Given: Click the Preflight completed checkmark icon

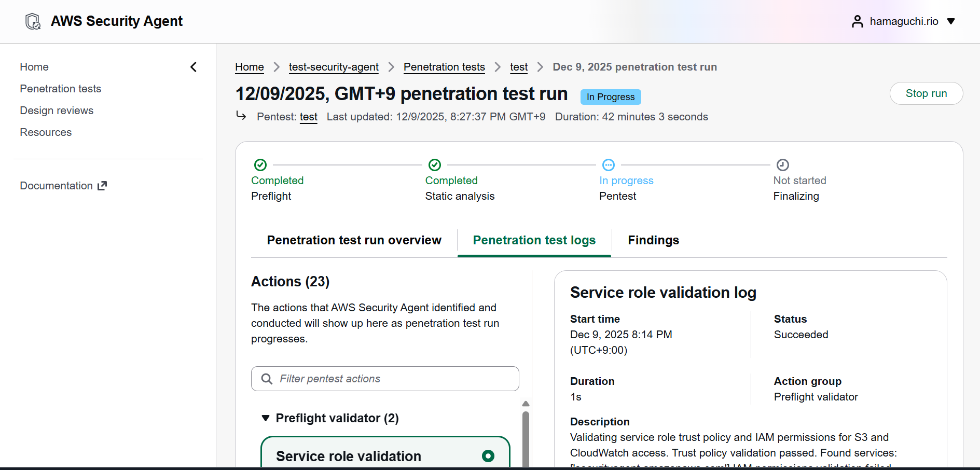Looking at the screenshot, I should [260, 165].
